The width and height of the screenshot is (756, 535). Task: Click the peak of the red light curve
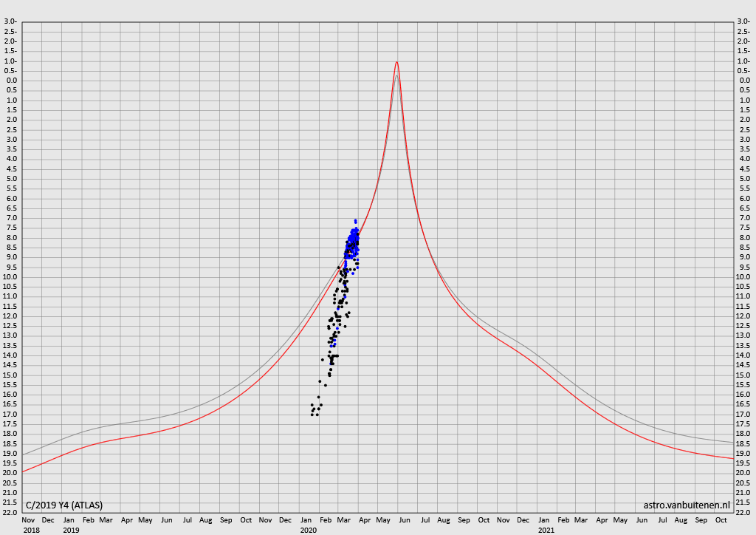(x=396, y=62)
